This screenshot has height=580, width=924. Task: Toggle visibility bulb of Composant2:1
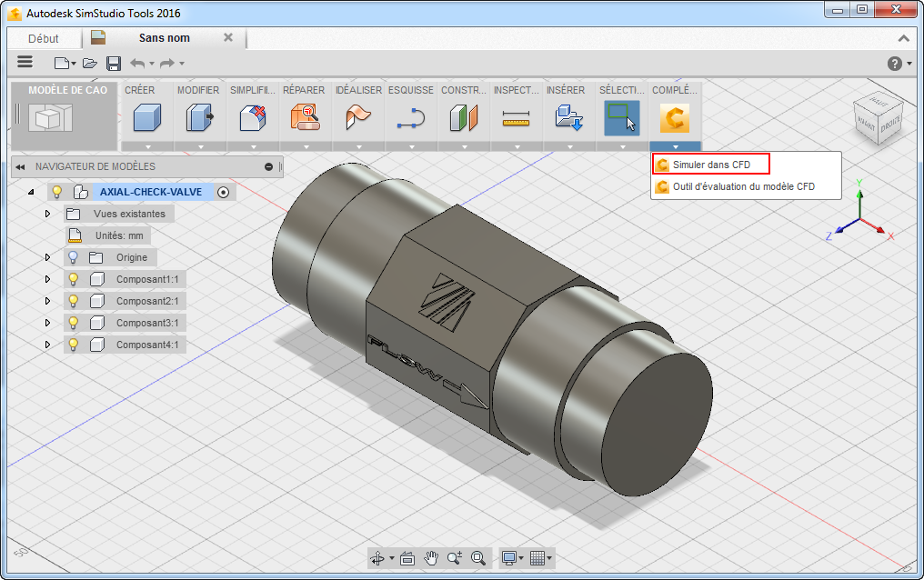(73, 301)
